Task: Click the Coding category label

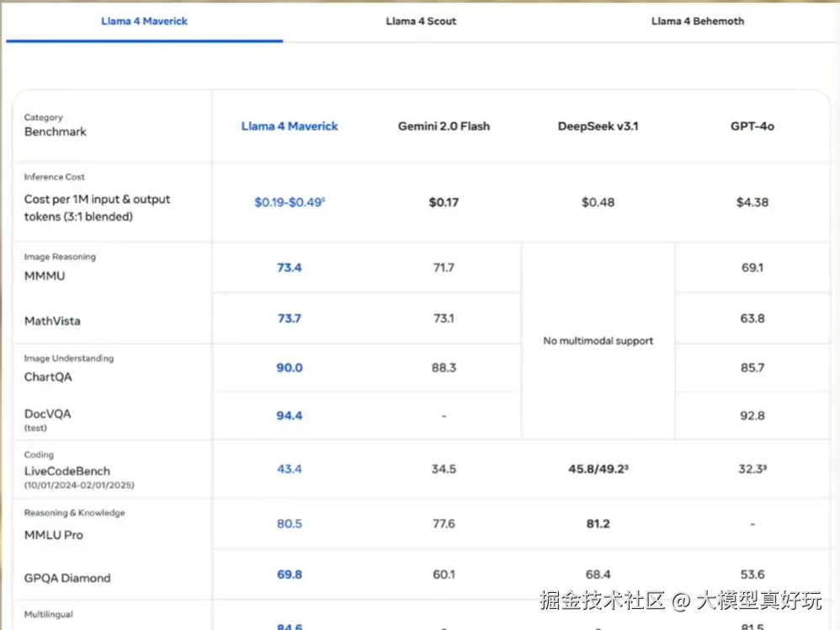Action: pyautogui.click(x=39, y=454)
